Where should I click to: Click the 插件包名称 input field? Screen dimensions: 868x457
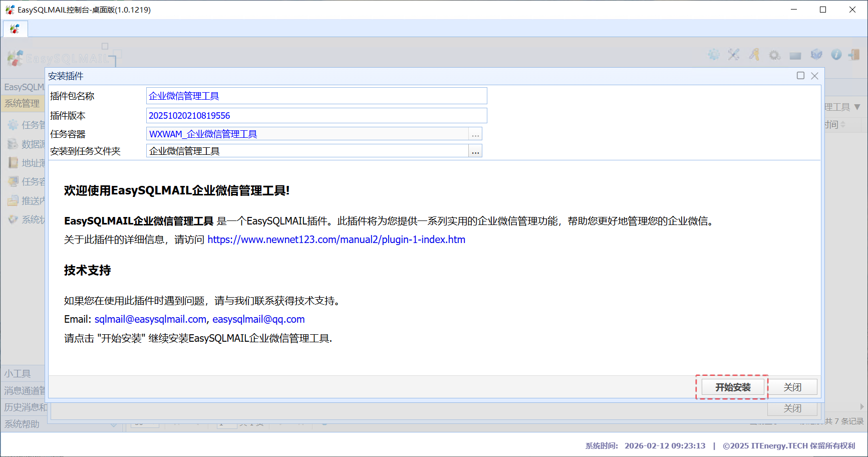[x=316, y=96]
